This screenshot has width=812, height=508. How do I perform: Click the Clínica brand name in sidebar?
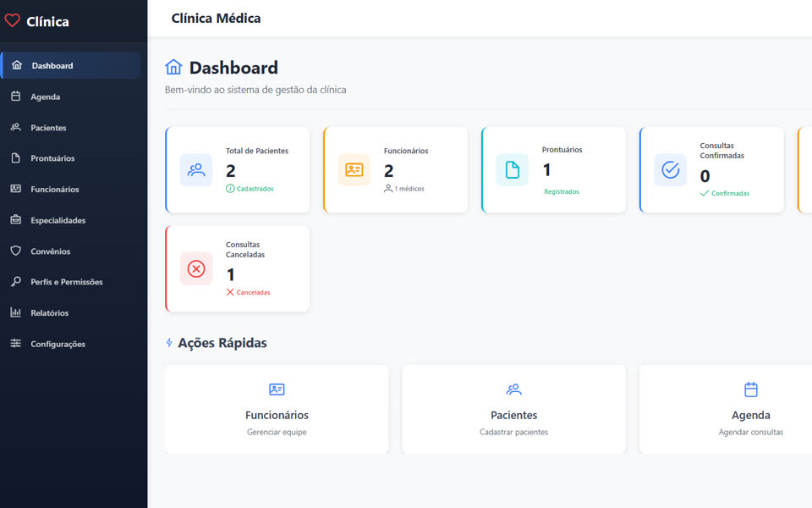(x=47, y=21)
